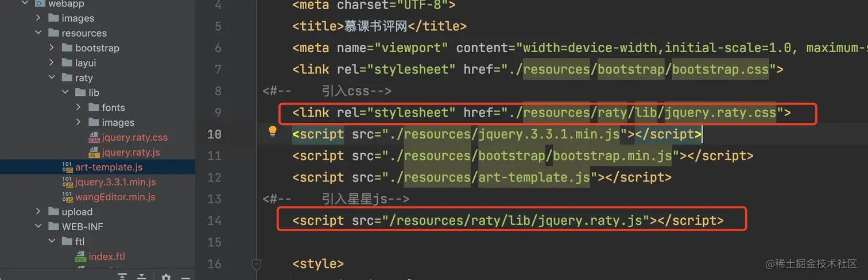Screen dimensions: 868x280
Task: Click the lightbulb intention icon on line 10
Action: point(273,132)
